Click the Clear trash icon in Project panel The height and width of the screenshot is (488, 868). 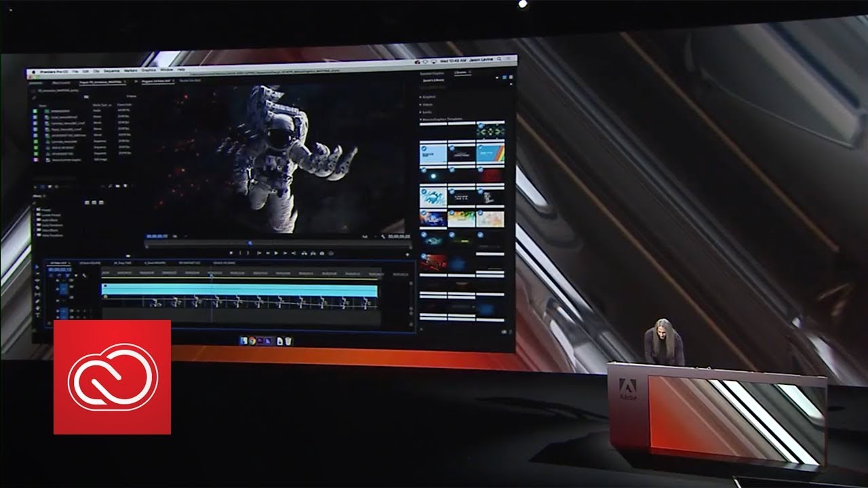(132, 186)
